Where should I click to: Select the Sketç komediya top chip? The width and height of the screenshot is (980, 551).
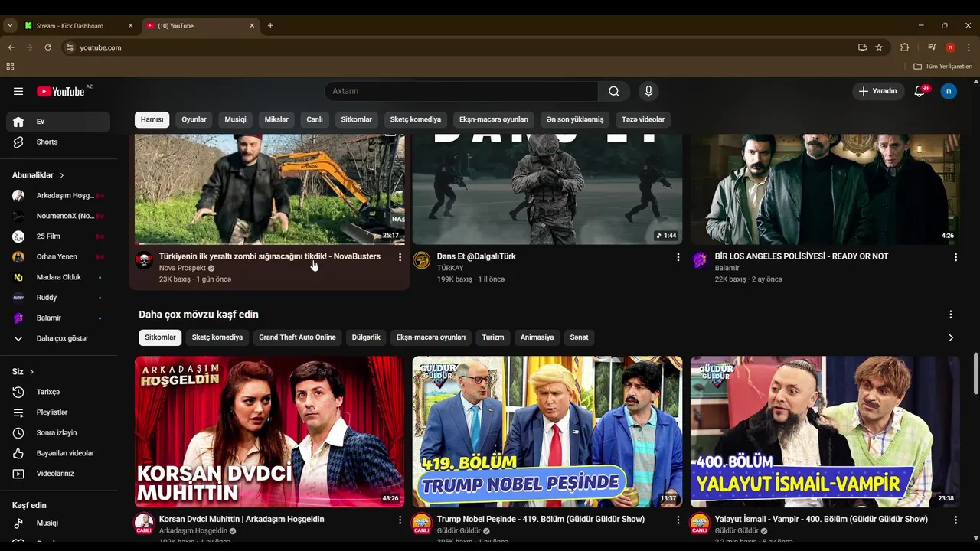tap(416, 119)
